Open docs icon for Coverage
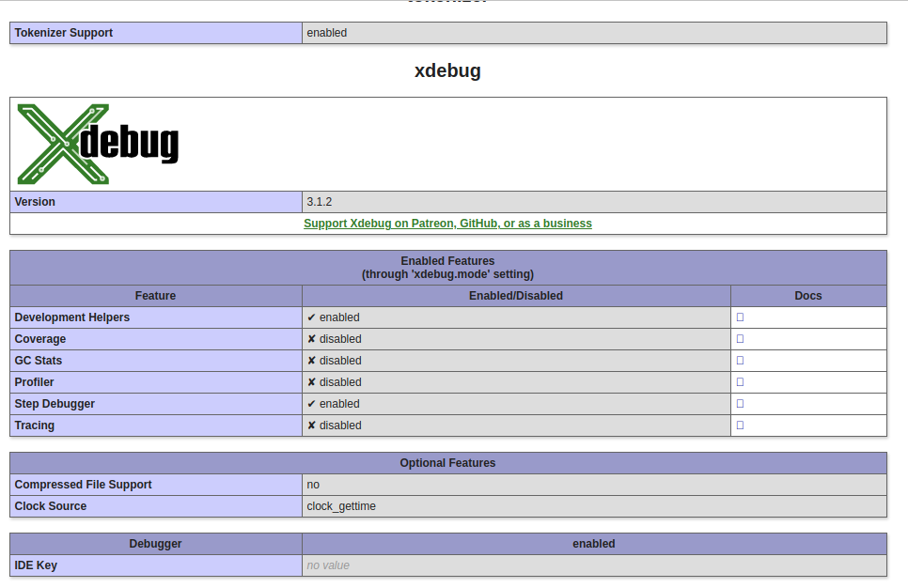 click(740, 338)
